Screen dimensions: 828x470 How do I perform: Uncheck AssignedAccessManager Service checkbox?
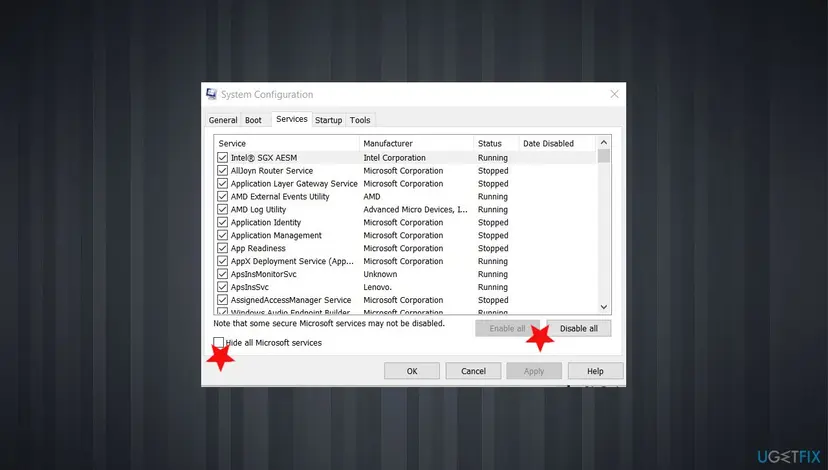point(222,300)
